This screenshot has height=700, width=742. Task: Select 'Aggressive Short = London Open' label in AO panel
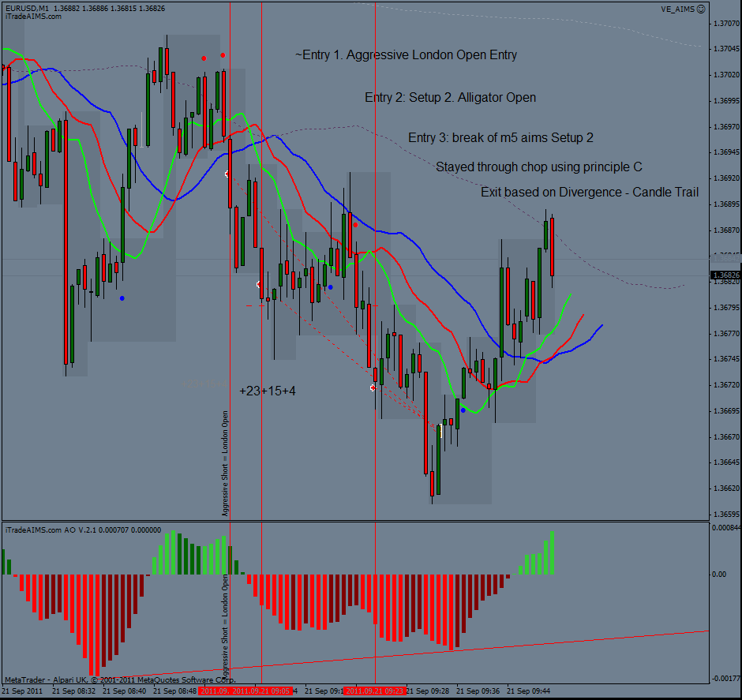[x=225, y=627]
